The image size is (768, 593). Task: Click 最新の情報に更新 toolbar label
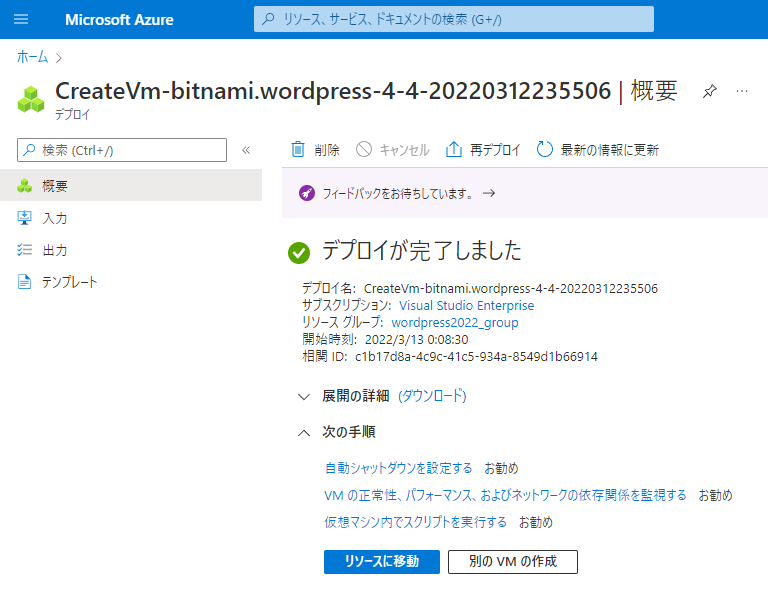610,150
